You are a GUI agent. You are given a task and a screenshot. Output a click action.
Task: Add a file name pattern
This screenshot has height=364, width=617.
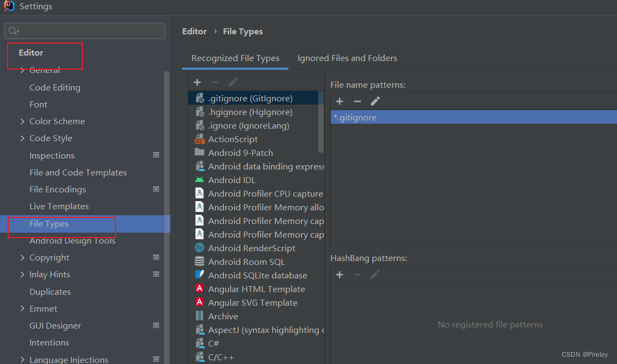coord(340,101)
